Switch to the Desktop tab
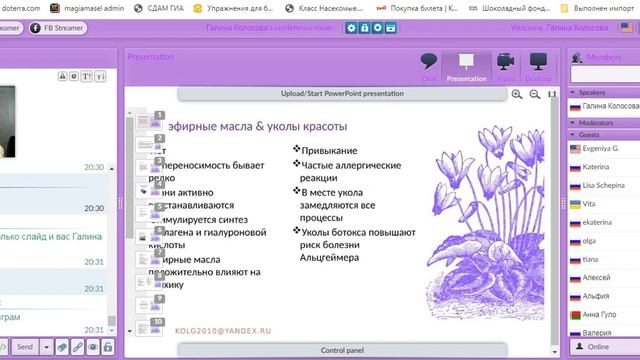640x360 pixels. pyautogui.click(x=538, y=67)
